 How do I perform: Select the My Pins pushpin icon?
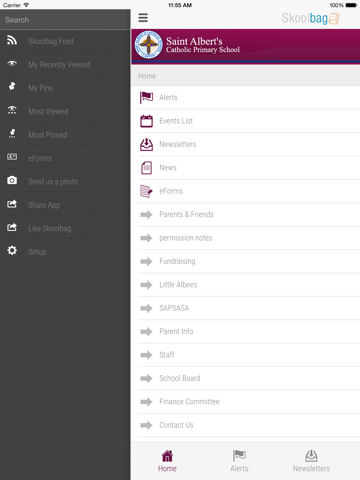[12, 87]
